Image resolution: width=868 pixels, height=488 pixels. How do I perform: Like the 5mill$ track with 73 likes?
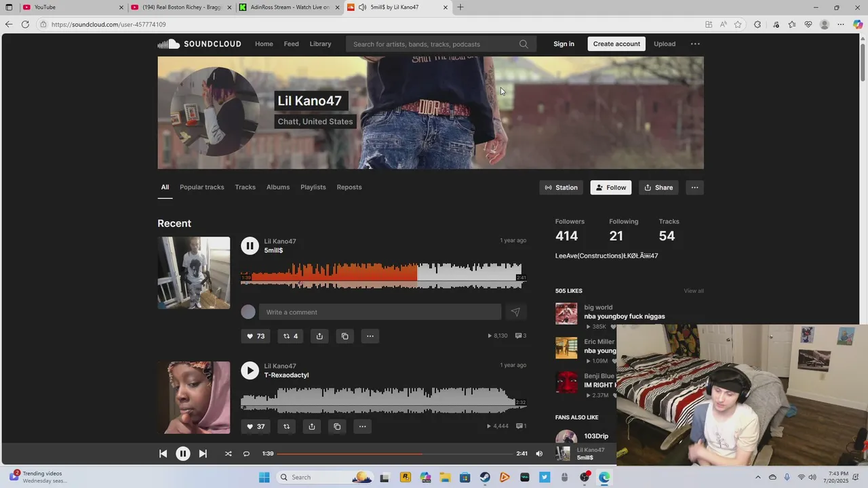click(x=256, y=336)
